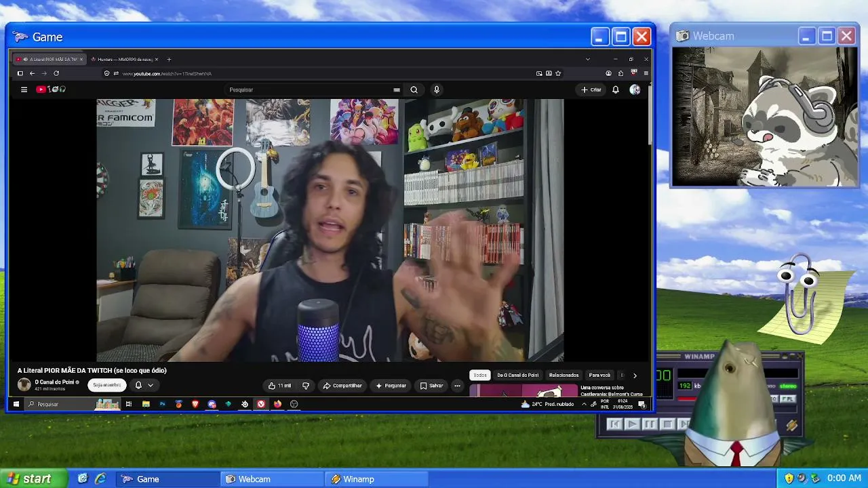Open the Castlevania recommended video thumbnail
The width and height of the screenshot is (868, 488).
[x=524, y=391]
